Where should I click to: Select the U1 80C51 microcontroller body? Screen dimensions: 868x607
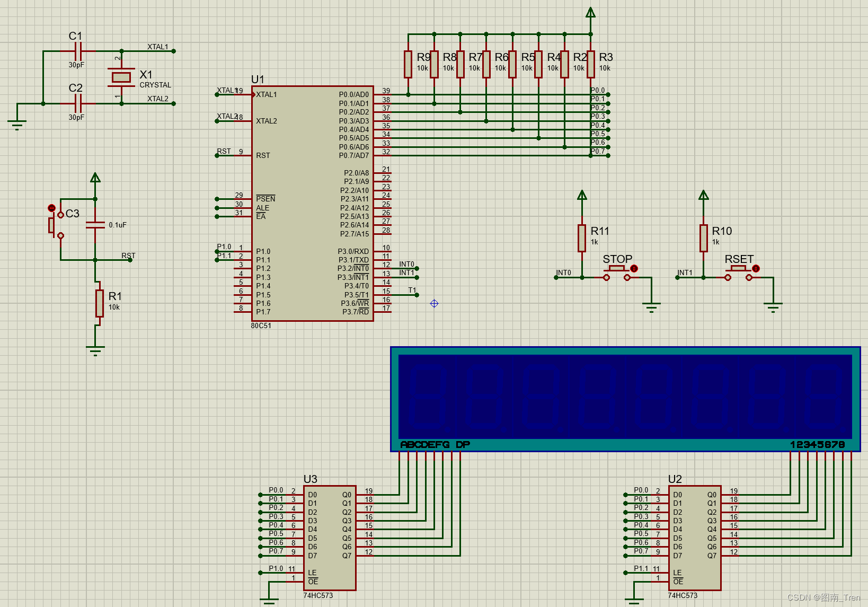[312, 204]
